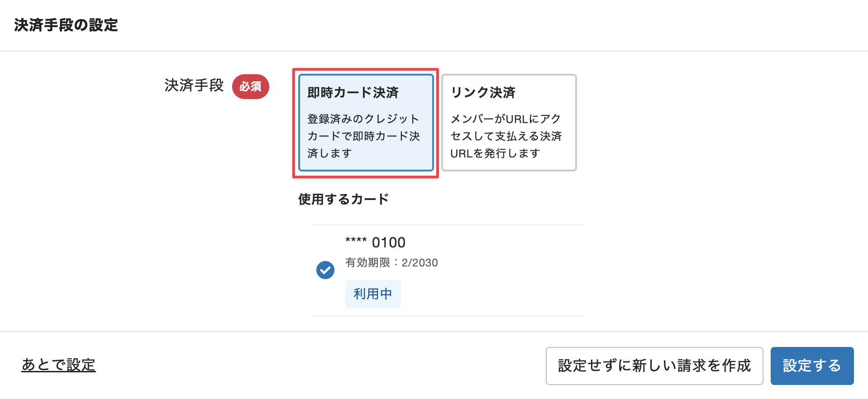Click the expiration date 有効期限：2/2030 text
The height and width of the screenshot is (399, 868).
(391, 263)
